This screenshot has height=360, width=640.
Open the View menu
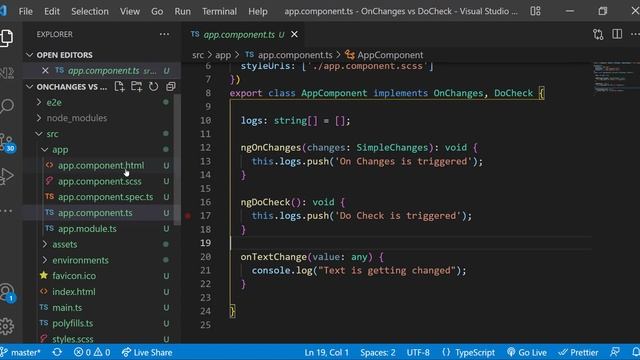click(130, 11)
